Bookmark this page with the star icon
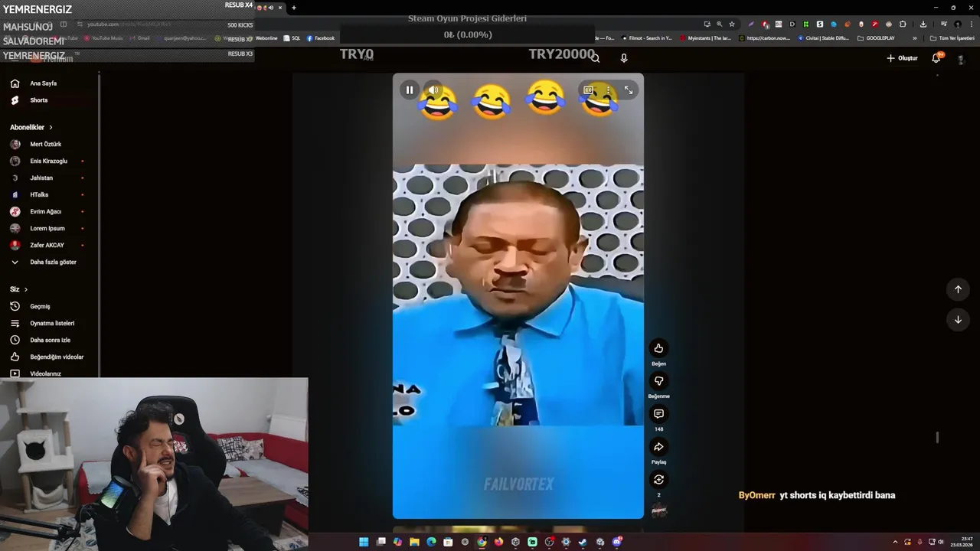 [732, 24]
